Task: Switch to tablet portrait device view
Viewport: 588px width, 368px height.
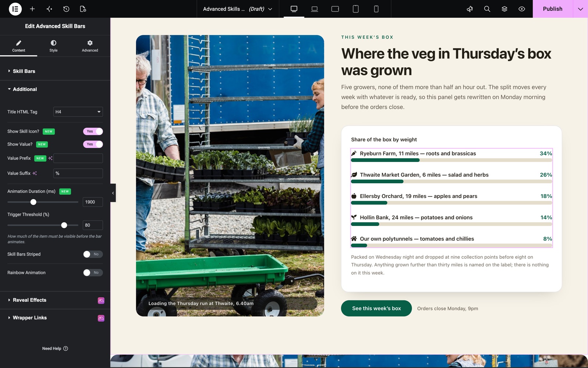Action: point(356,9)
